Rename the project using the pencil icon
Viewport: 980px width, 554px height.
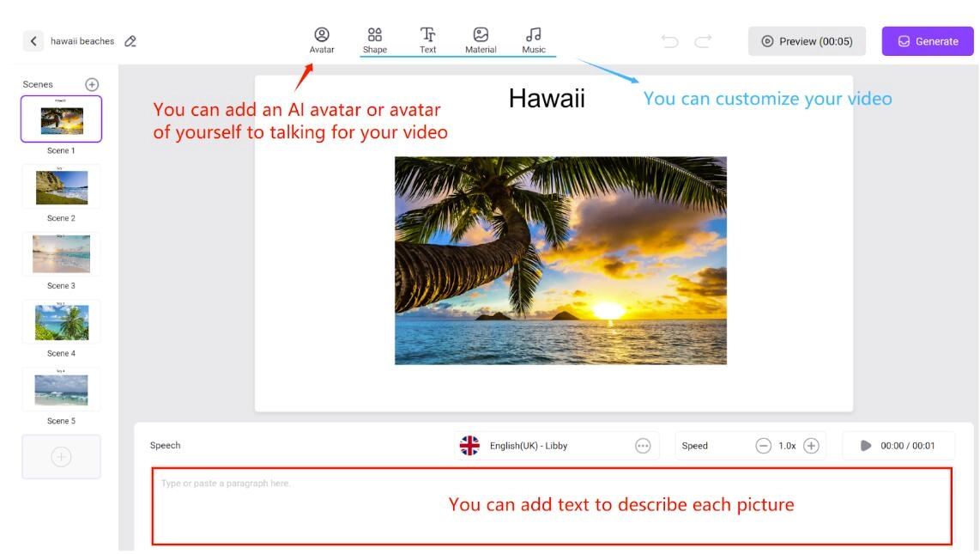pyautogui.click(x=130, y=40)
